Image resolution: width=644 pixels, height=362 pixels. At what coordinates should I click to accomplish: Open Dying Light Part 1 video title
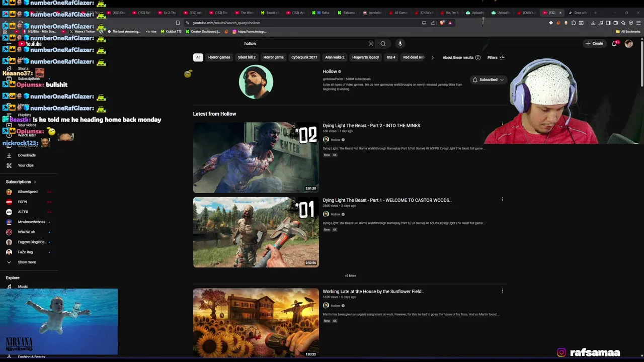(x=387, y=200)
